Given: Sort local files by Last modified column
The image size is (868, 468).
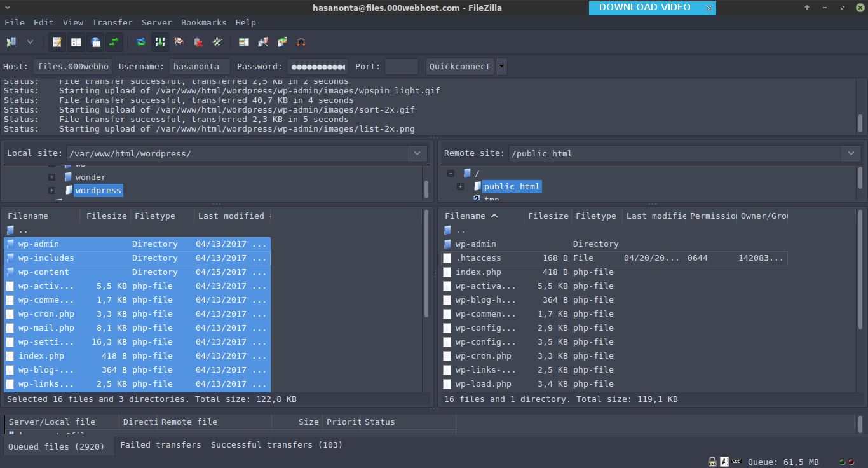Looking at the screenshot, I should [233, 216].
